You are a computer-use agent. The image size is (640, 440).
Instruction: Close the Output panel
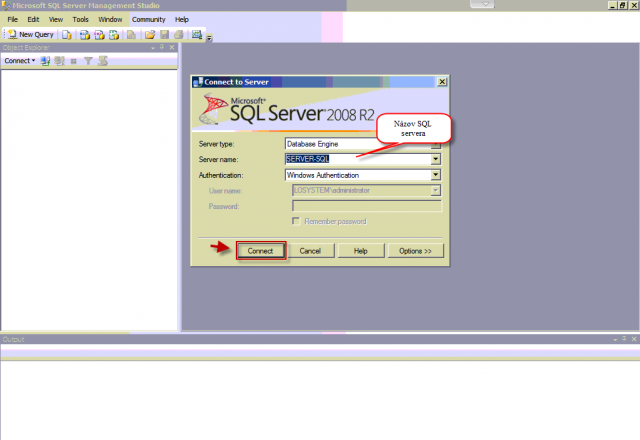634,339
